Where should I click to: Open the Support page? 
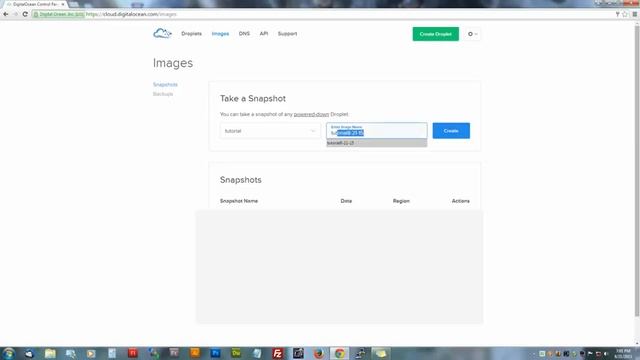coord(287,34)
